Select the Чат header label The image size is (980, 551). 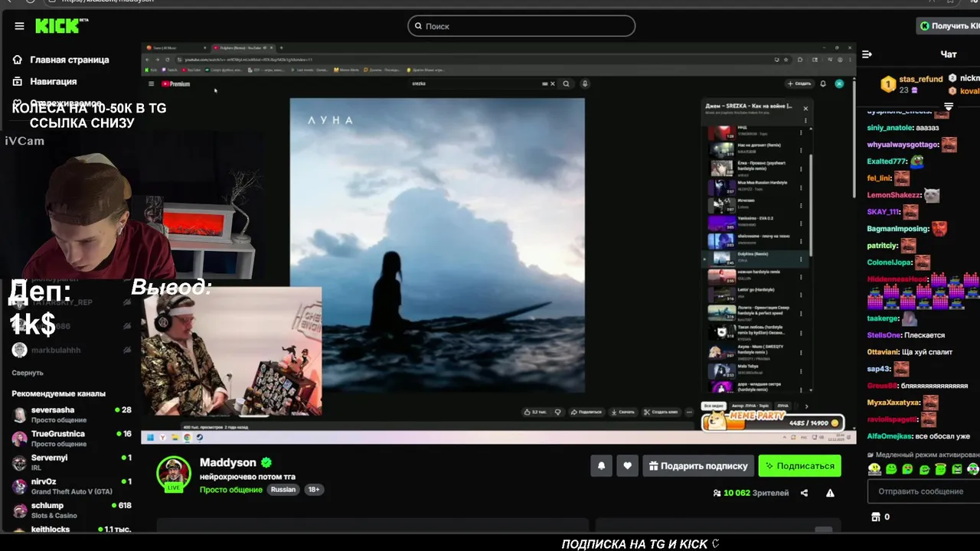pyautogui.click(x=948, y=54)
